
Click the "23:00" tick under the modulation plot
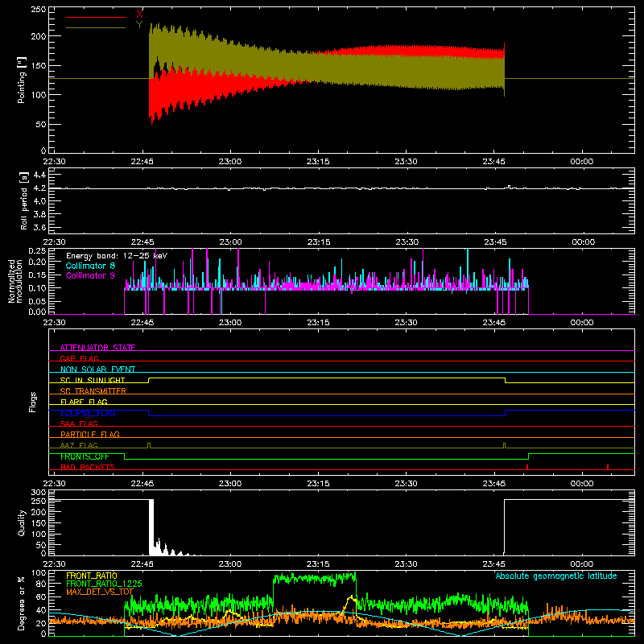230,323
